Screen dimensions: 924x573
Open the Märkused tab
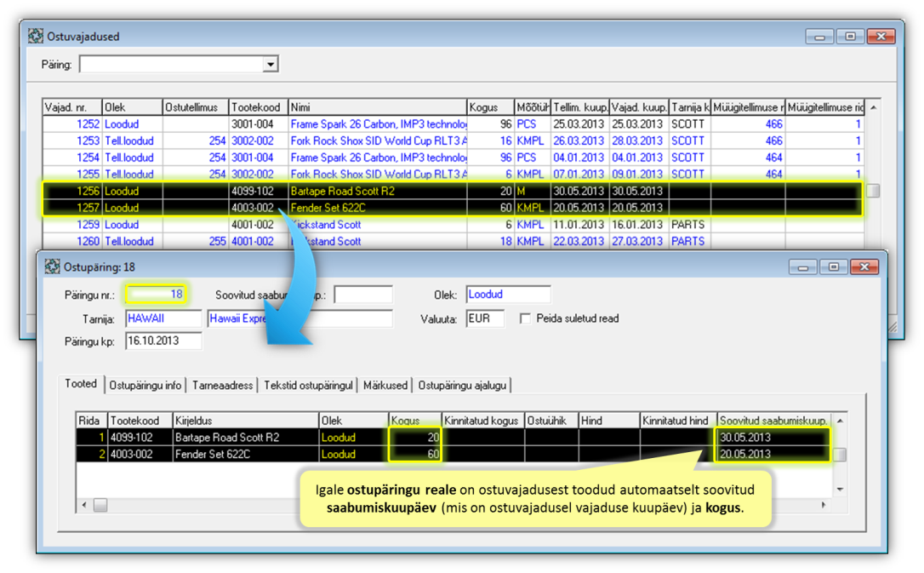pyautogui.click(x=385, y=385)
